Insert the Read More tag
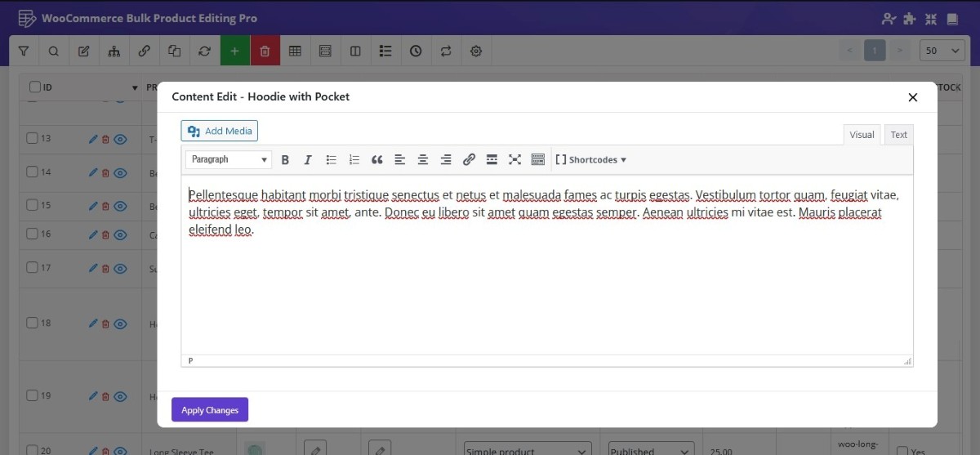Screen dimensions: 980x455 (492, 160)
